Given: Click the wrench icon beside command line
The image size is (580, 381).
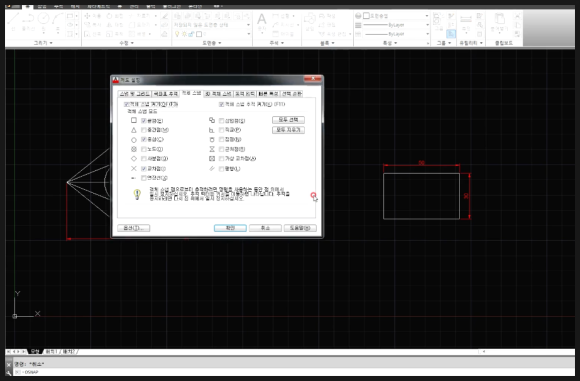Looking at the screenshot, I should point(9,372).
